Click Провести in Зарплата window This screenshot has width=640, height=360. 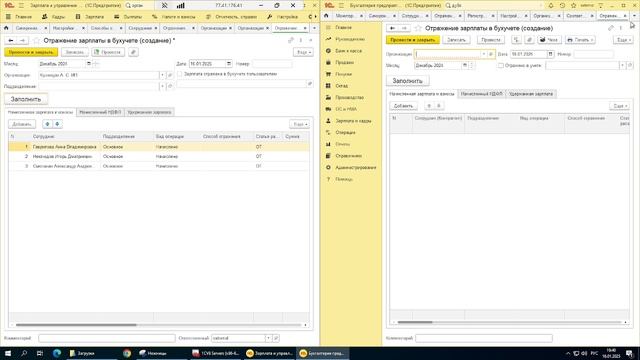pos(108,52)
